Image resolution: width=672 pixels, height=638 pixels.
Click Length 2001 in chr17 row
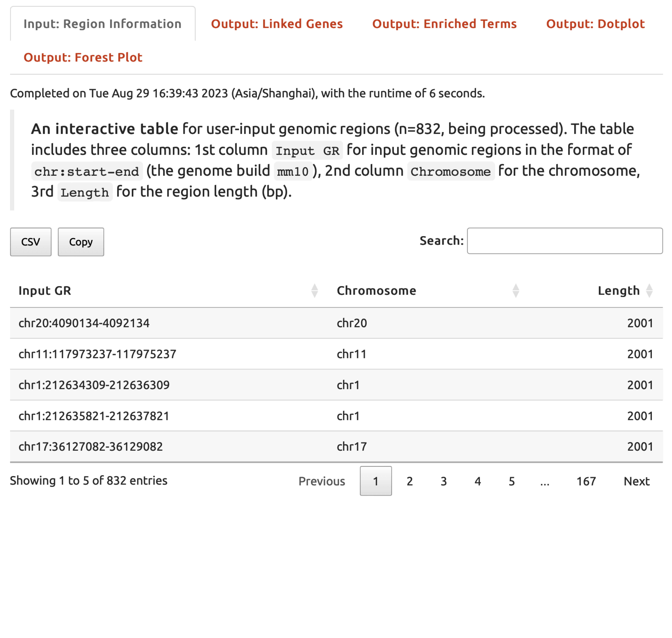pyautogui.click(x=640, y=446)
